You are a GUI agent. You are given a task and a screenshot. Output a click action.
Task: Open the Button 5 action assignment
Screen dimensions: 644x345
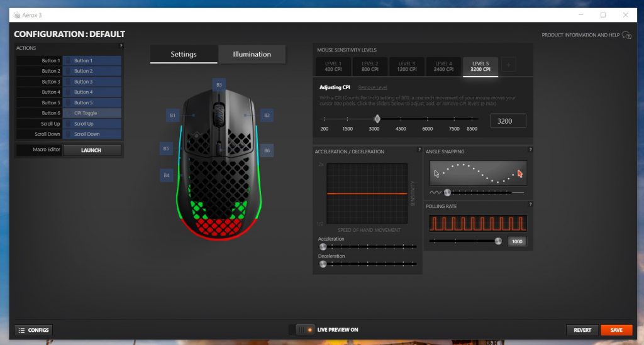[x=92, y=102]
